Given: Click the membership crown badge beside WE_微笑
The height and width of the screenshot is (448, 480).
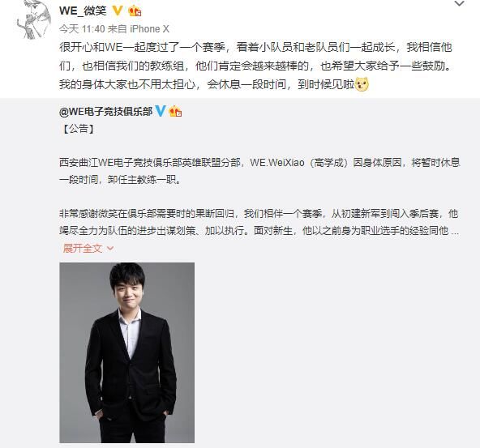Looking at the screenshot, I should pyautogui.click(x=135, y=11).
